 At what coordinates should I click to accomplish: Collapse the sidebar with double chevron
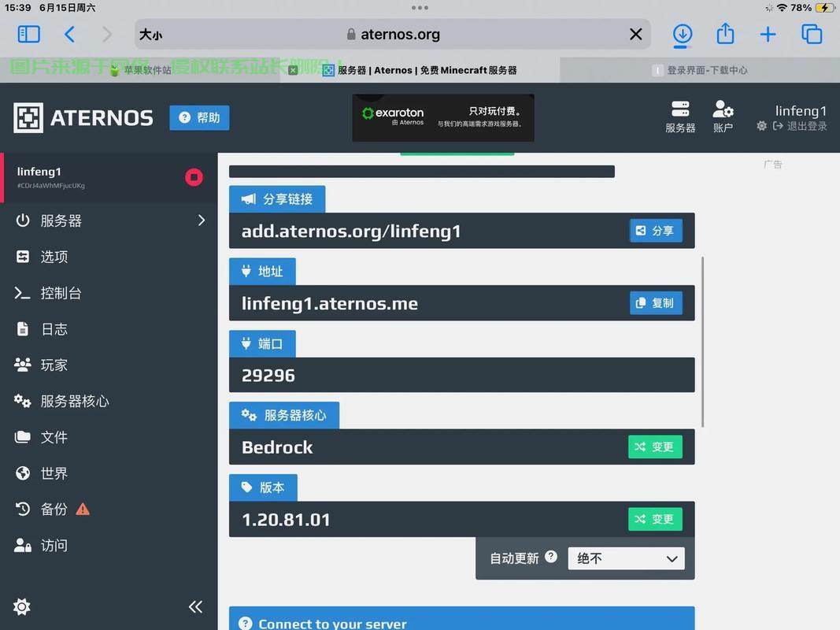[x=195, y=606]
